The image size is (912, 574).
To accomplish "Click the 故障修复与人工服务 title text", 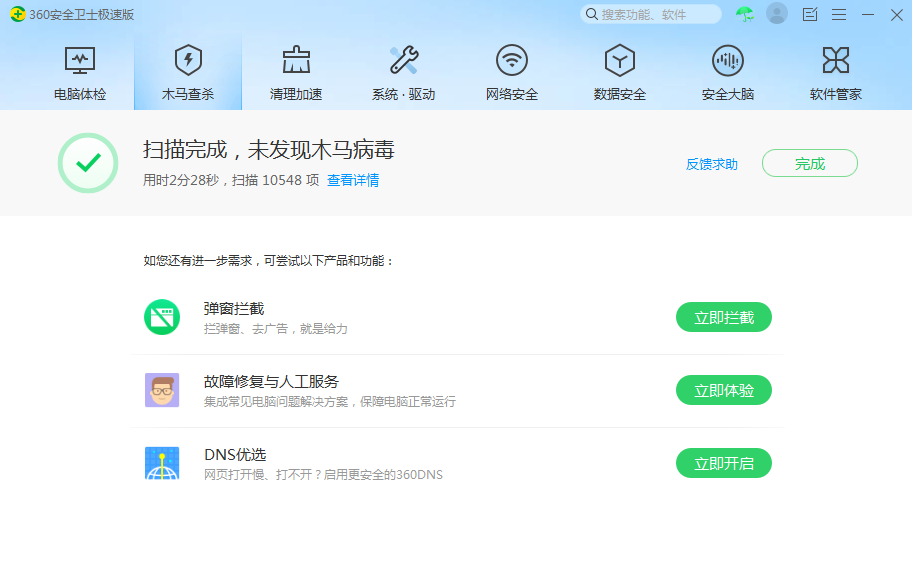I will 271,382.
